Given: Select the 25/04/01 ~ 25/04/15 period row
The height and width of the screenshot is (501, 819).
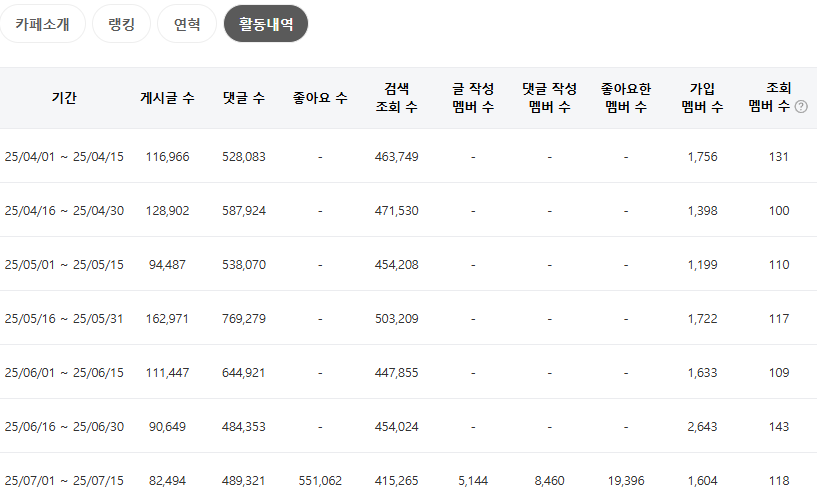Looking at the screenshot, I should click(x=408, y=156).
